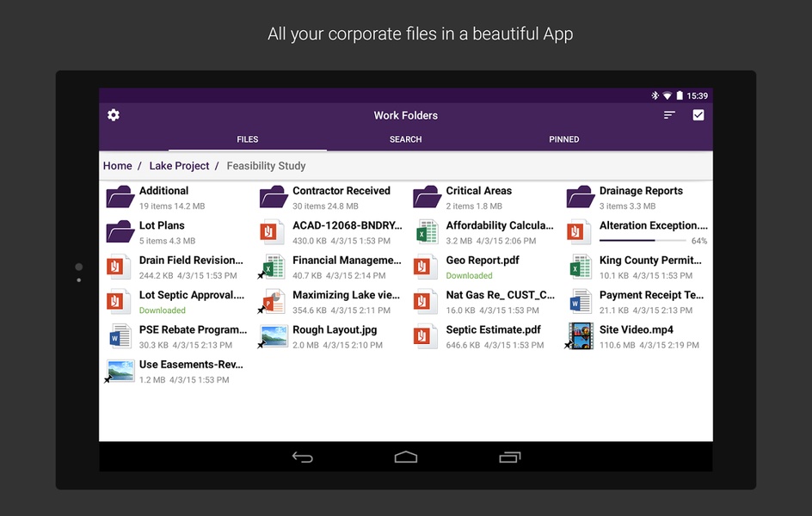Click battery status bar icon
This screenshot has height=516, width=812.
coord(680,95)
